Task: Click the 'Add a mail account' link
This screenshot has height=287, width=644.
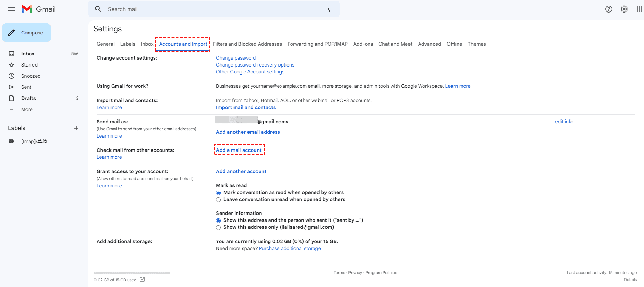Action: (239, 150)
